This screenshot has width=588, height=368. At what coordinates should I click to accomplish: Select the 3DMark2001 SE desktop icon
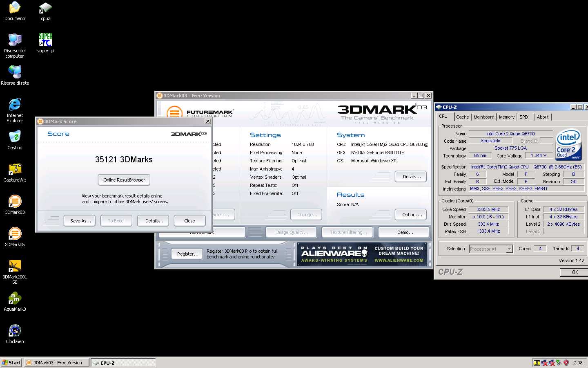pos(15,272)
